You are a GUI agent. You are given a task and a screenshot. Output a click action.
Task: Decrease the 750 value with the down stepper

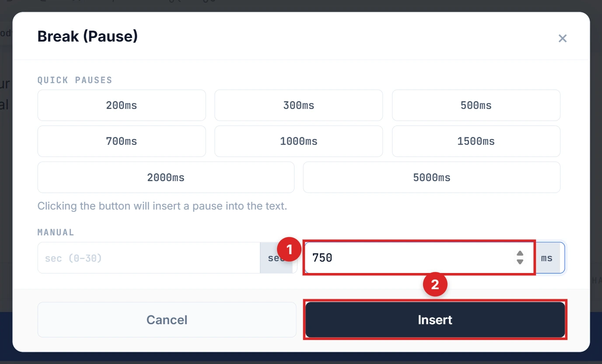520,262
